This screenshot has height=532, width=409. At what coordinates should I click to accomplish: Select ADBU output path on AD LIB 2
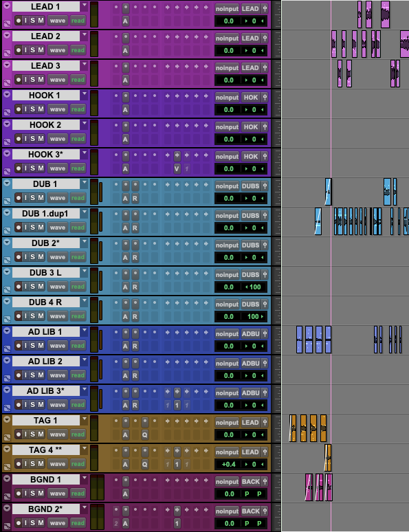click(x=250, y=364)
